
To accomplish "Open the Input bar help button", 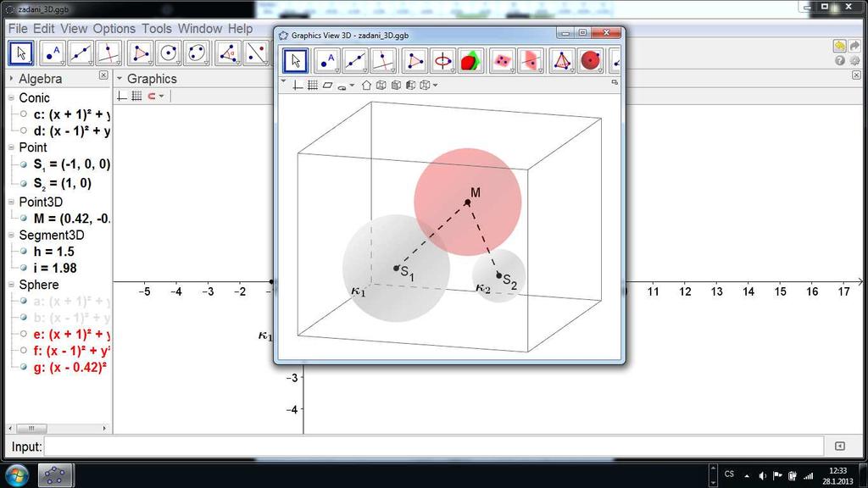I will point(840,446).
